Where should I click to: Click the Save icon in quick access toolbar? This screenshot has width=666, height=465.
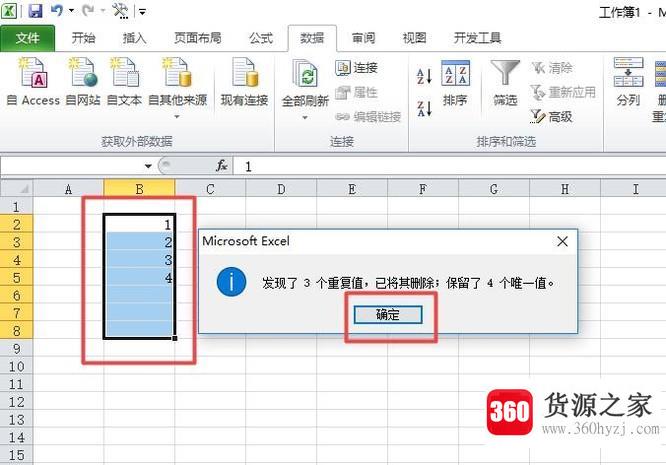[35, 11]
